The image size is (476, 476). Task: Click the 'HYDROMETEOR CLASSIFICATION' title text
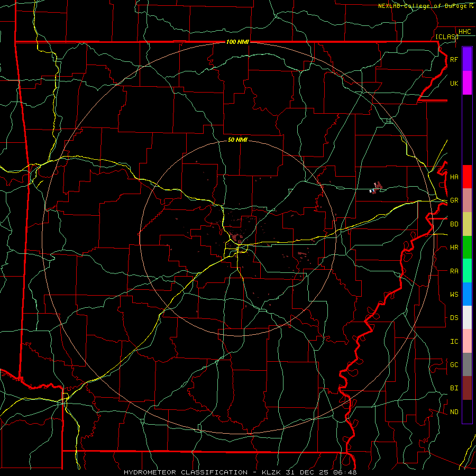pos(186,472)
